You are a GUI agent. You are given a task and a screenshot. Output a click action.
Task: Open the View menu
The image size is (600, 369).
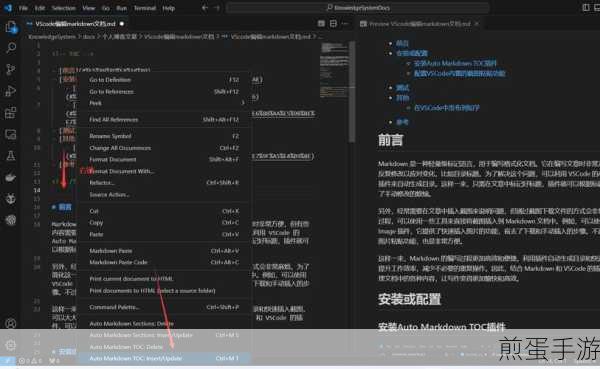pyautogui.click(x=88, y=8)
